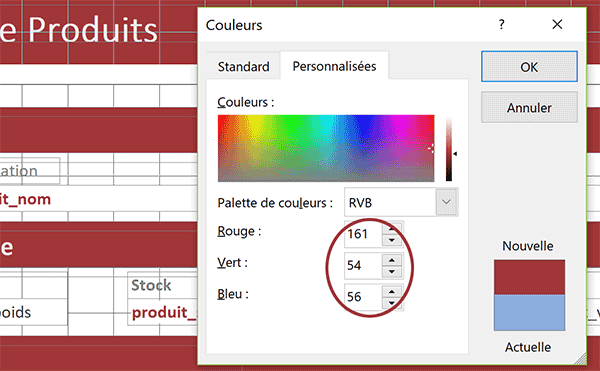Viewport: 600px width, 371px height.
Task: Click the dialog resize grip corner
Action: tap(580, 359)
